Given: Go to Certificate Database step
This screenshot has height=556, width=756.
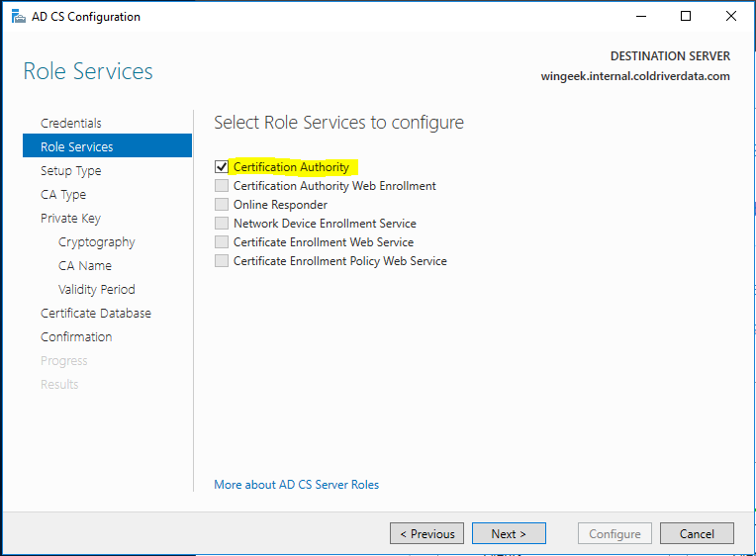Looking at the screenshot, I should tap(96, 313).
